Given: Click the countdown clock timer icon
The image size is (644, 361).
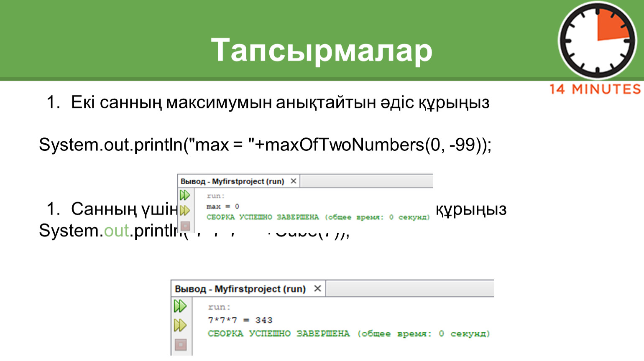Looking at the screenshot, I should point(598,41).
